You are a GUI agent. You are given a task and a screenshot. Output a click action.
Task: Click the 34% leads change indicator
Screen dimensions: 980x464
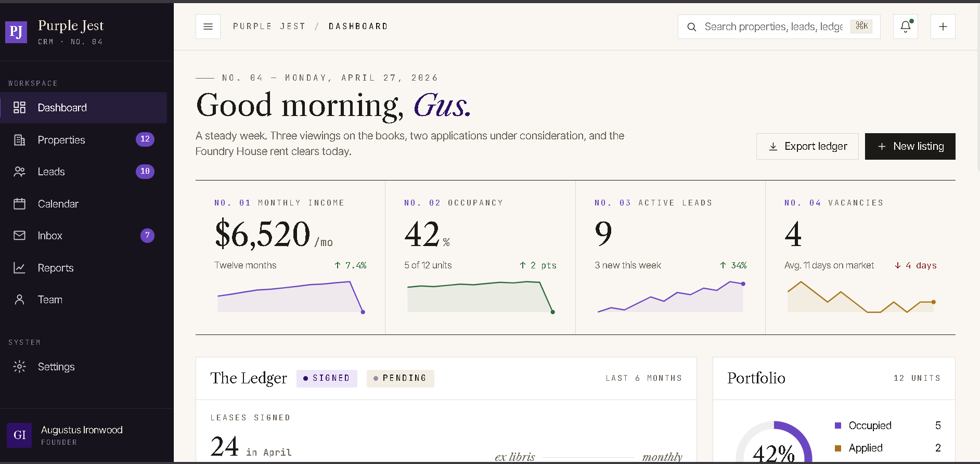(733, 265)
